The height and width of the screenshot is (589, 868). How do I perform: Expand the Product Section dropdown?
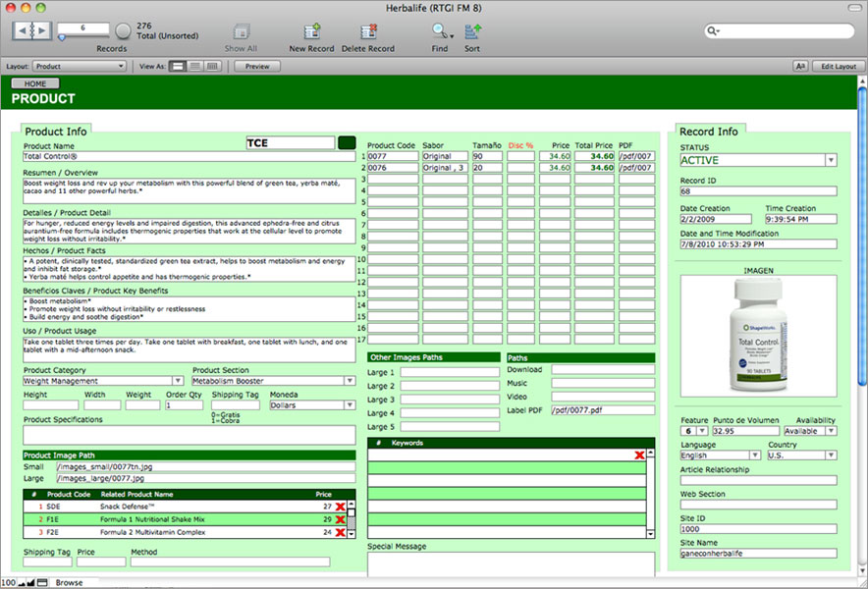click(x=350, y=381)
